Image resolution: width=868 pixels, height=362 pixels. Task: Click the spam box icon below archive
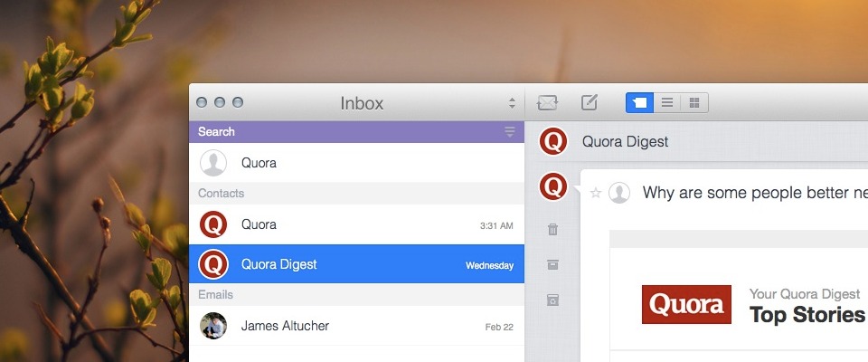(x=553, y=300)
